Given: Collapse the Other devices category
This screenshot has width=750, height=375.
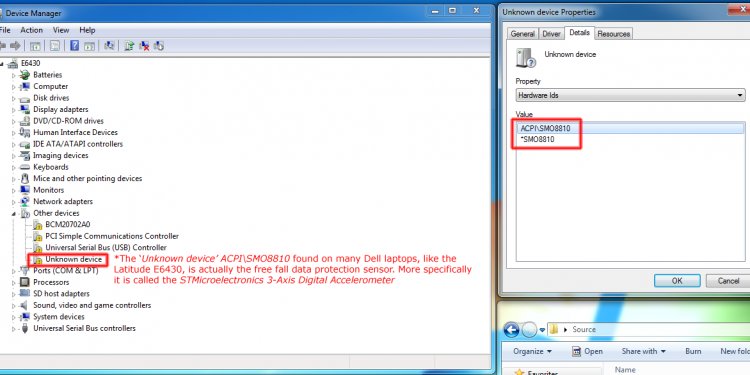Looking at the screenshot, I should coord(14,213).
